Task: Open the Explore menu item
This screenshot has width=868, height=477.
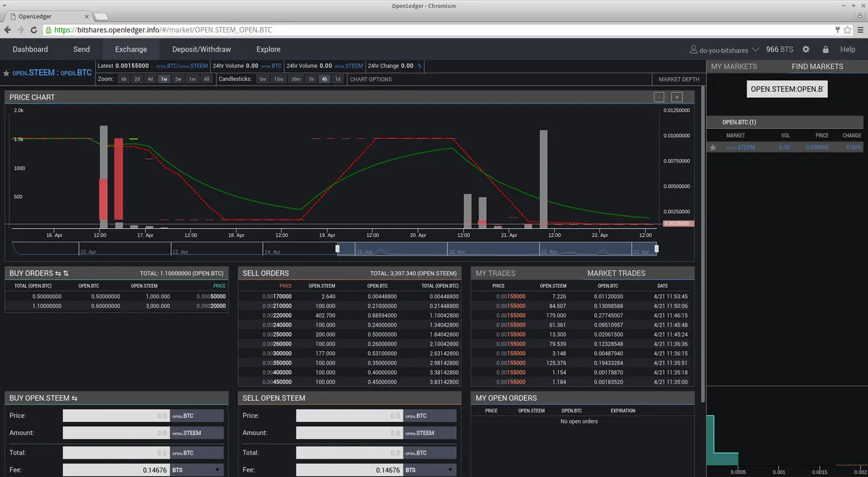Action: pyautogui.click(x=269, y=50)
